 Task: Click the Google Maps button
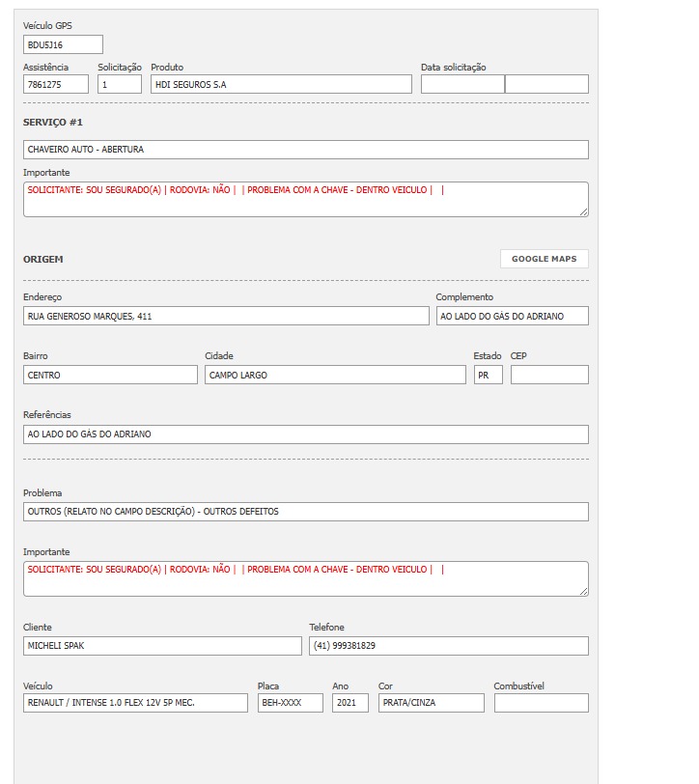pyautogui.click(x=544, y=259)
